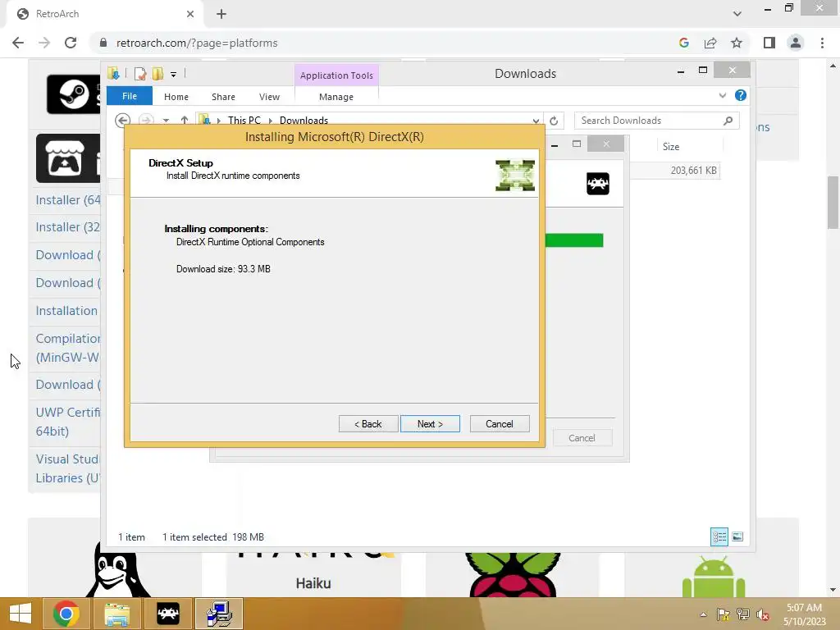The height and width of the screenshot is (630, 840).
Task: Refresh the Downloads folder view
Action: (x=554, y=121)
